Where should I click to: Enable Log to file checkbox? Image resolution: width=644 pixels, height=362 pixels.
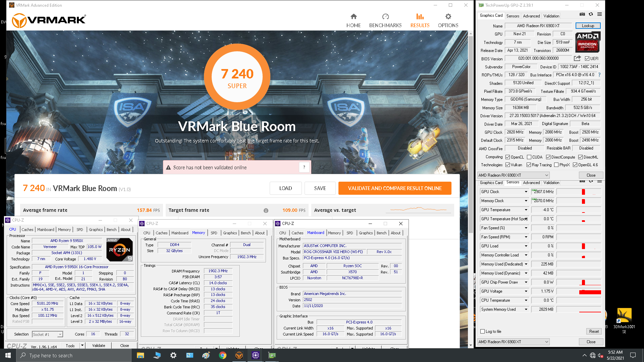(x=483, y=331)
